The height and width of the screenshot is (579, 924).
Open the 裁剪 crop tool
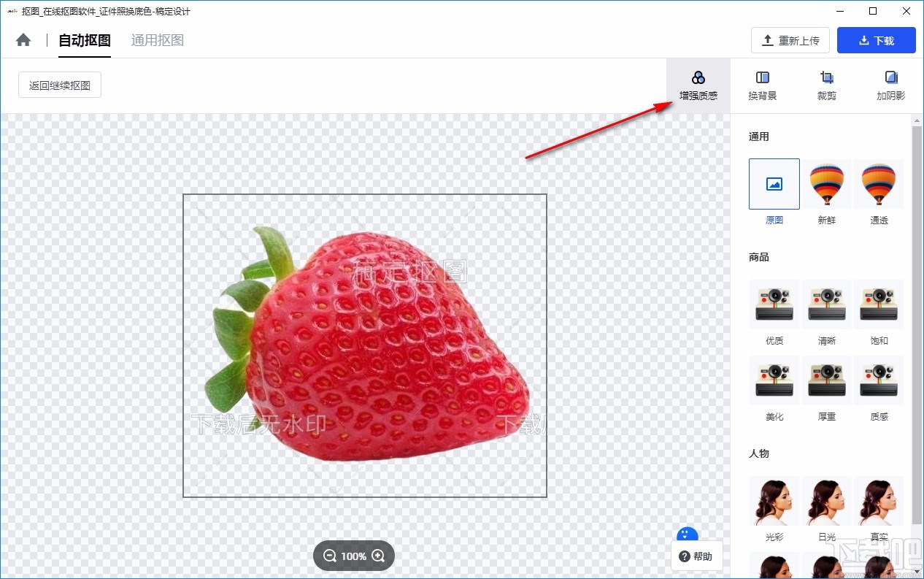coord(827,85)
